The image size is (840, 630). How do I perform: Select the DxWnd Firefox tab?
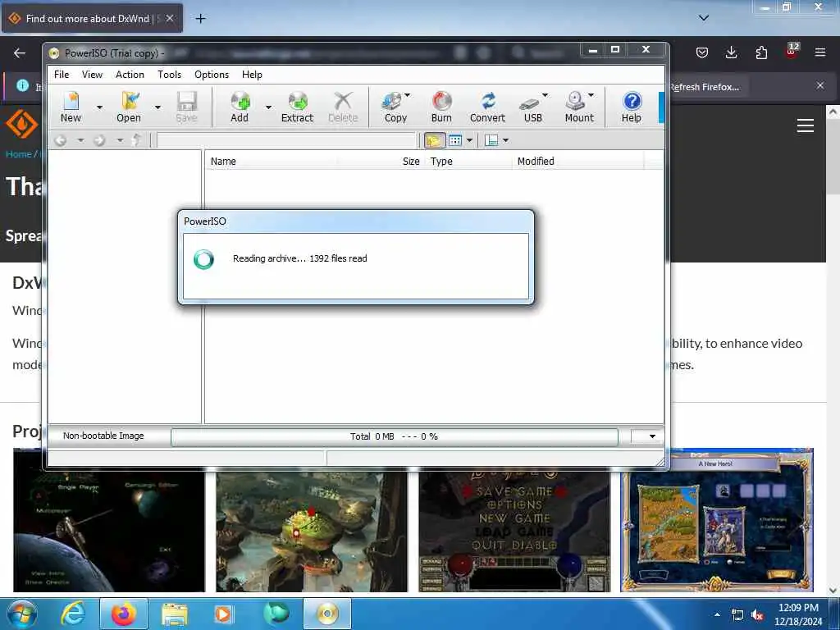pos(92,18)
